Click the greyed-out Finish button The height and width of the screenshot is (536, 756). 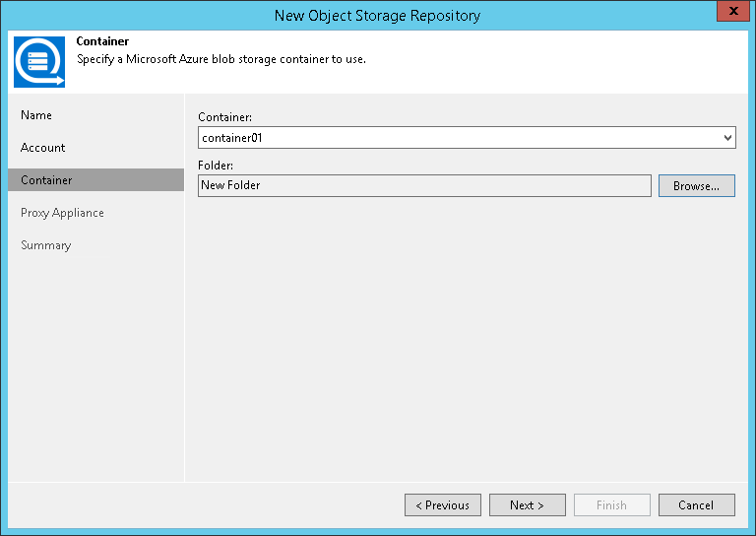612,505
